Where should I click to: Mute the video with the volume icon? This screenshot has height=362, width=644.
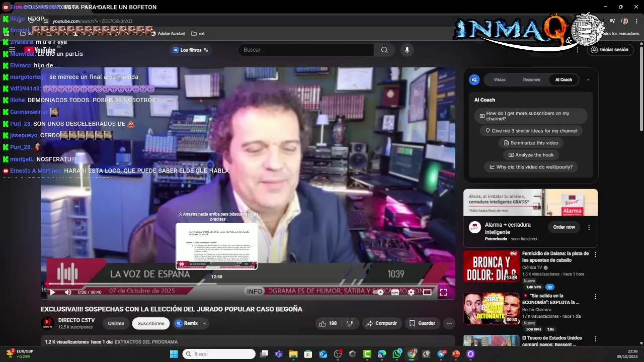coord(68,292)
